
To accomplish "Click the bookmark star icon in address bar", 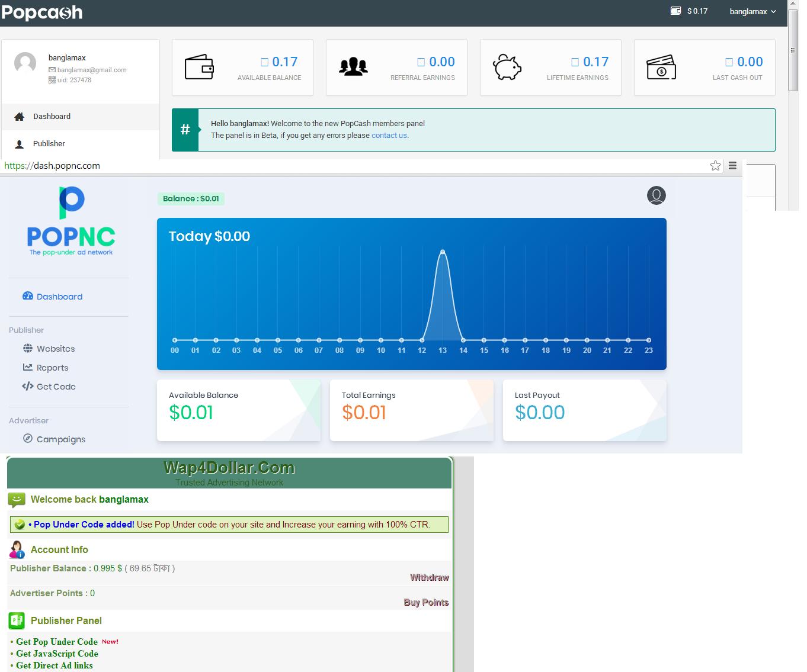I will [x=715, y=166].
